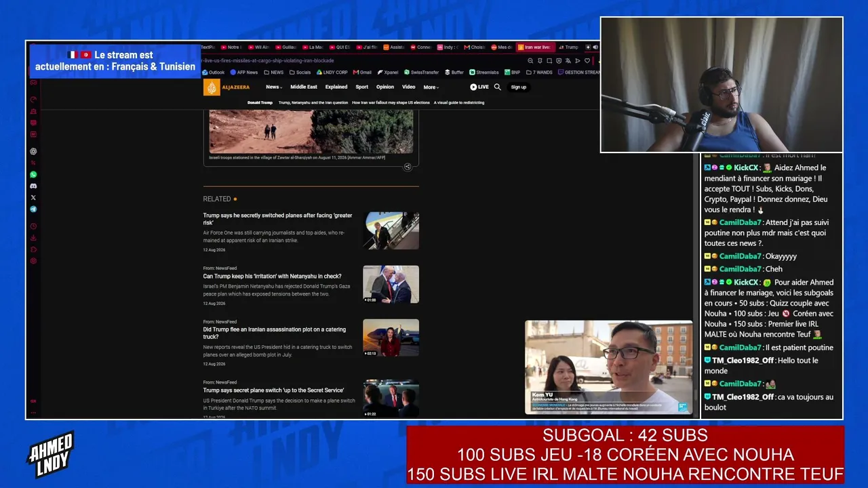Play the 01:00 Trump–Netanyahu video thumbnail
This screenshot has height=488, width=868.
391,284
